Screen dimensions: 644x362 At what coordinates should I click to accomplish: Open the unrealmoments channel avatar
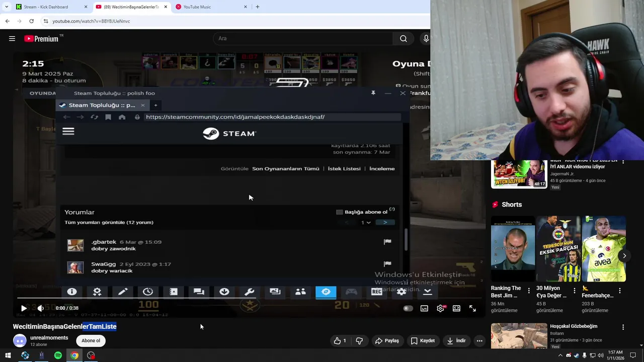pyautogui.click(x=20, y=341)
